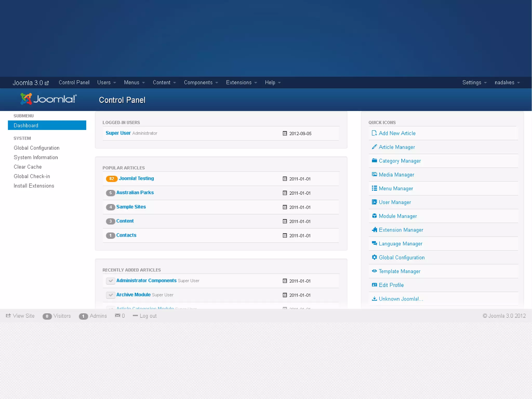The height and width of the screenshot is (399, 532).
Task: Click the Module Manager cube icon
Action: pyautogui.click(x=374, y=216)
